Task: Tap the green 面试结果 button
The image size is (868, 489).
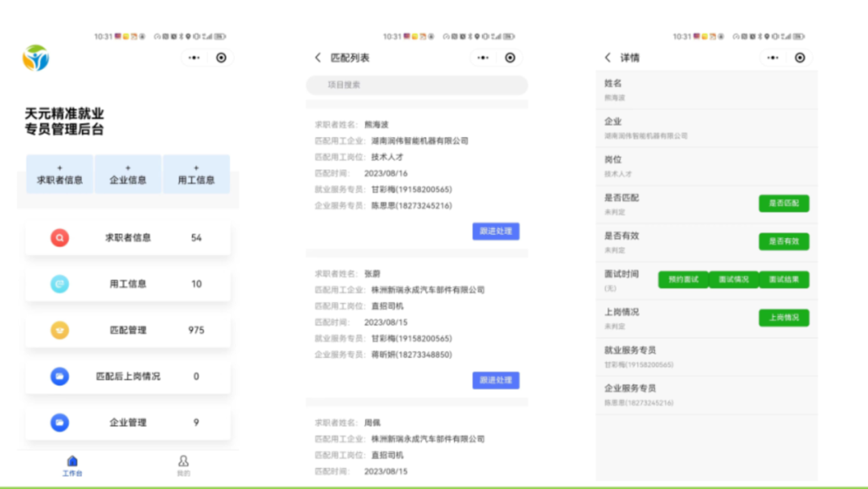Action: (x=784, y=280)
